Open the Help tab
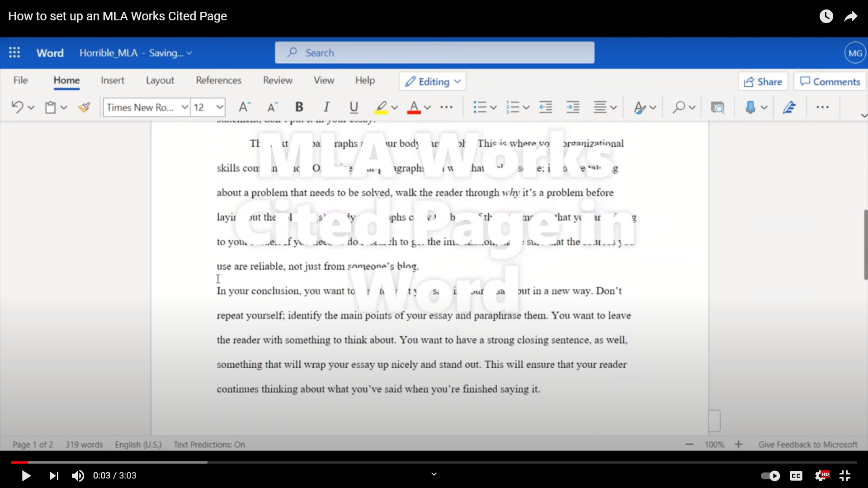The width and height of the screenshot is (868, 488). [x=365, y=80]
